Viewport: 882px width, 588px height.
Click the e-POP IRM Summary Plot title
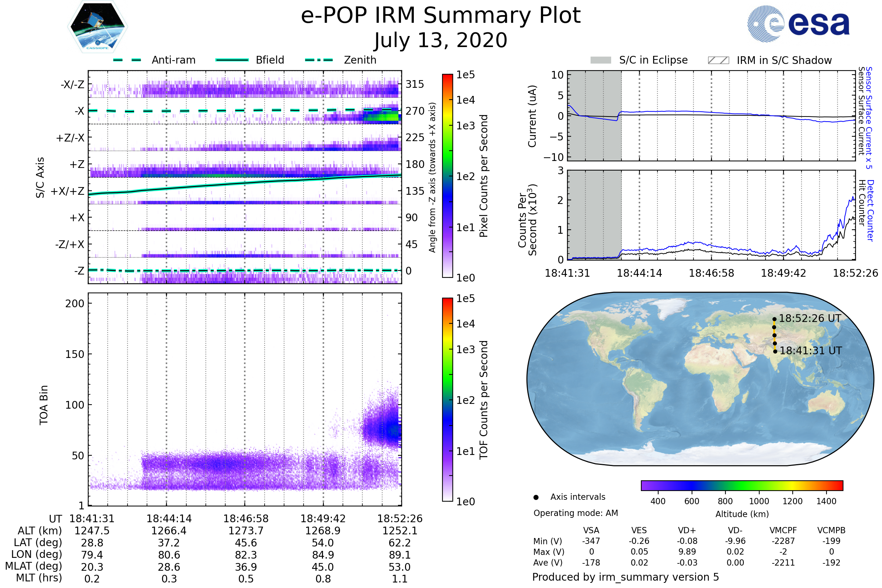pos(441,16)
